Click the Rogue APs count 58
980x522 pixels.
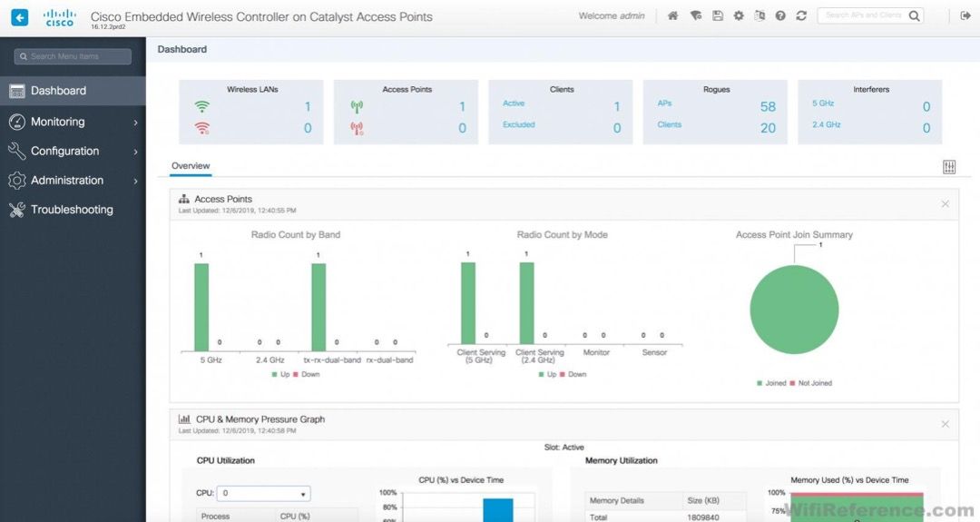tap(768, 107)
